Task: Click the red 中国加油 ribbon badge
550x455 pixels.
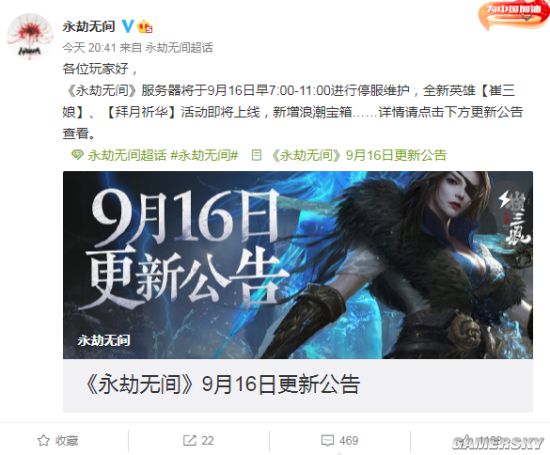Action: point(514,13)
